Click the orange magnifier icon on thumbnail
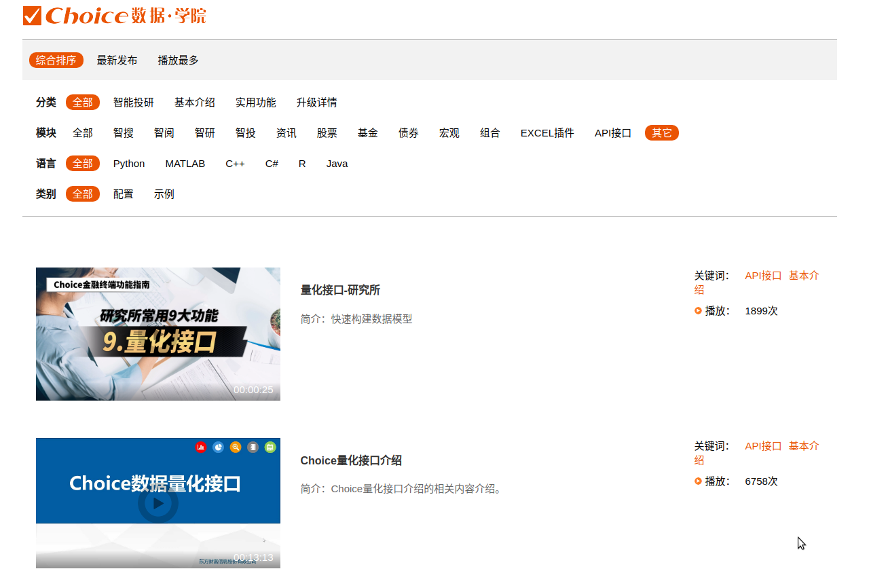This screenshot has width=869, height=588. pyautogui.click(x=236, y=447)
